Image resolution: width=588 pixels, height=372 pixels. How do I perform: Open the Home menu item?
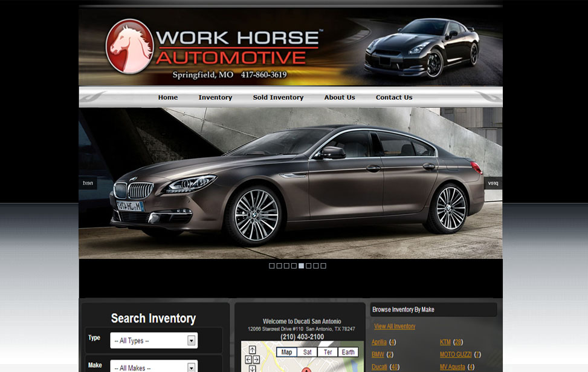[x=167, y=97]
